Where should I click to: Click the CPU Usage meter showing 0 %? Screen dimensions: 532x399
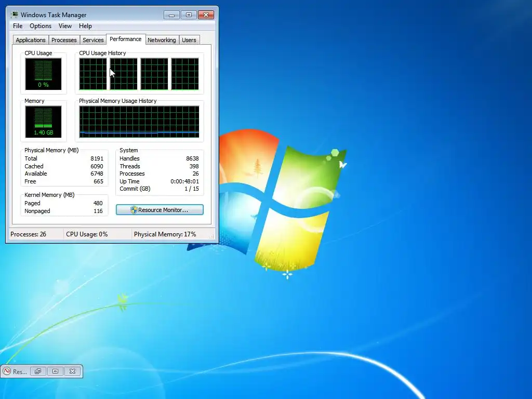coord(43,74)
